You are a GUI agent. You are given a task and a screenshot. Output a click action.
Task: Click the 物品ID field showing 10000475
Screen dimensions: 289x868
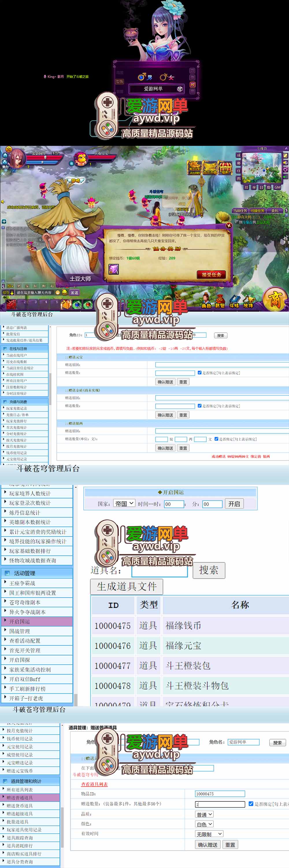tap(220, 794)
